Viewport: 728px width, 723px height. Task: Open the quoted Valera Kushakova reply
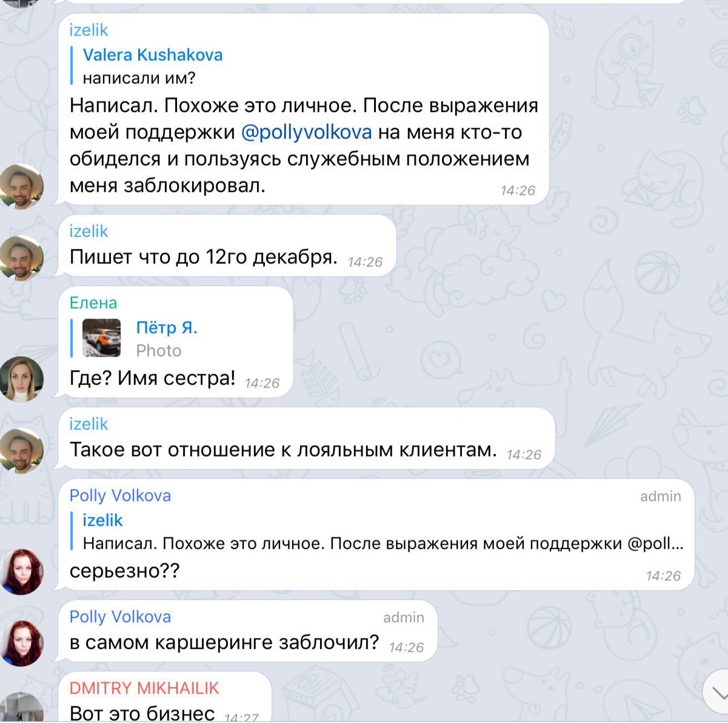click(x=153, y=66)
